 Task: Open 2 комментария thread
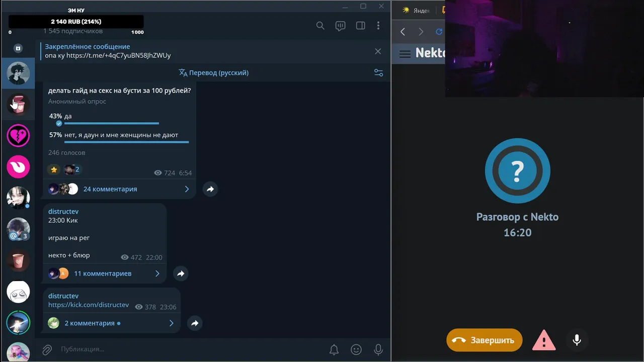112,323
